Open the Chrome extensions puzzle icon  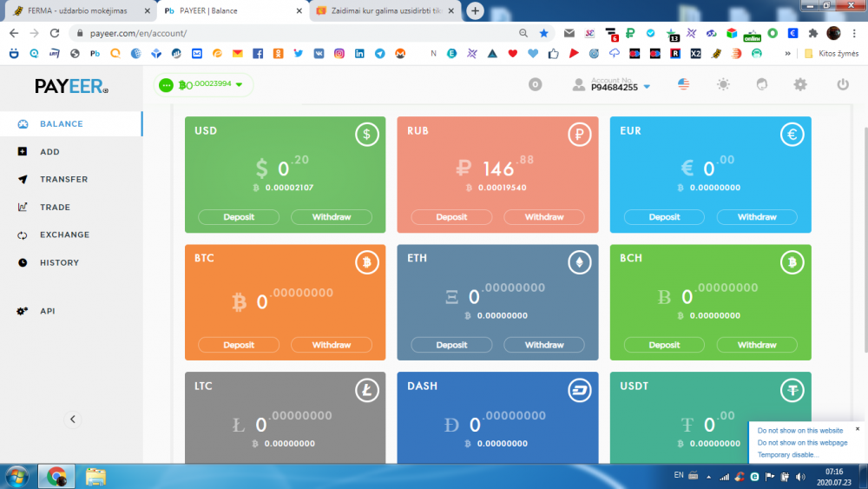[812, 33]
